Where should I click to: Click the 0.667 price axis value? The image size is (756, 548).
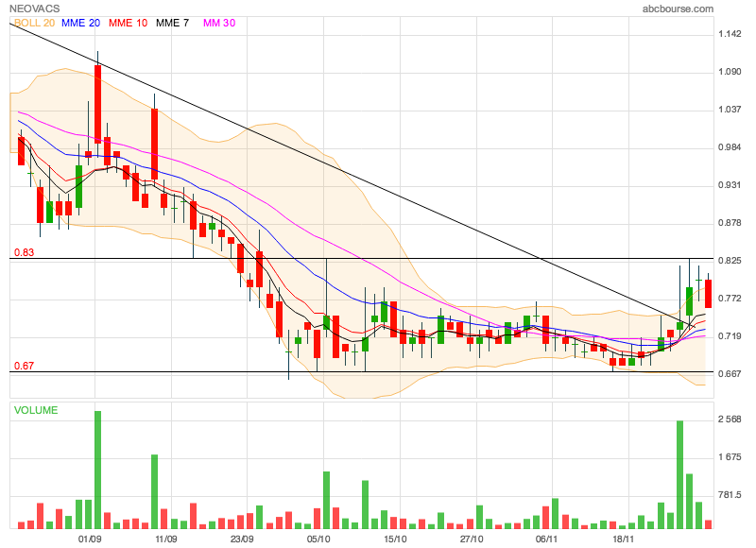pyautogui.click(x=730, y=373)
